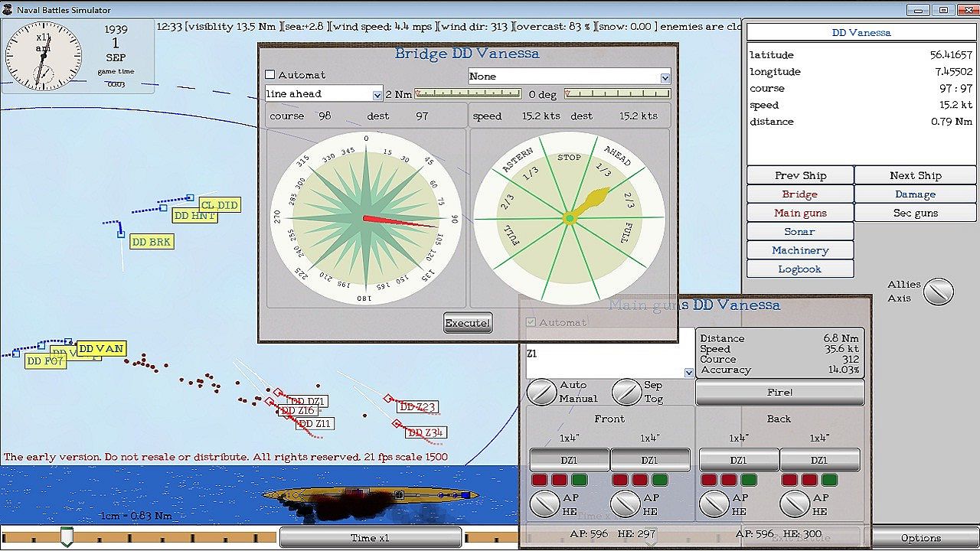Image resolution: width=980 pixels, height=551 pixels.
Task: Switch to the Machinery panel
Action: click(x=799, y=250)
